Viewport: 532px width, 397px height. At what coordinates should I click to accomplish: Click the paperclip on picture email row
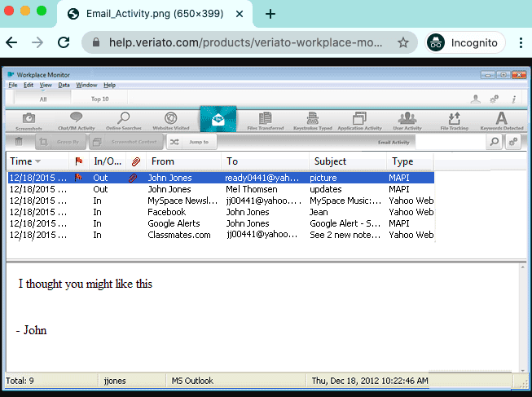pyautogui.click(x=133, y=178)
